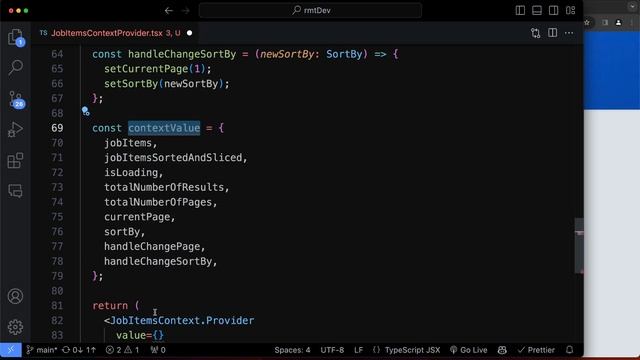Viewport: 640px width, 360px height.
Task: Open the Accounts menu icon
Action: 16,296
